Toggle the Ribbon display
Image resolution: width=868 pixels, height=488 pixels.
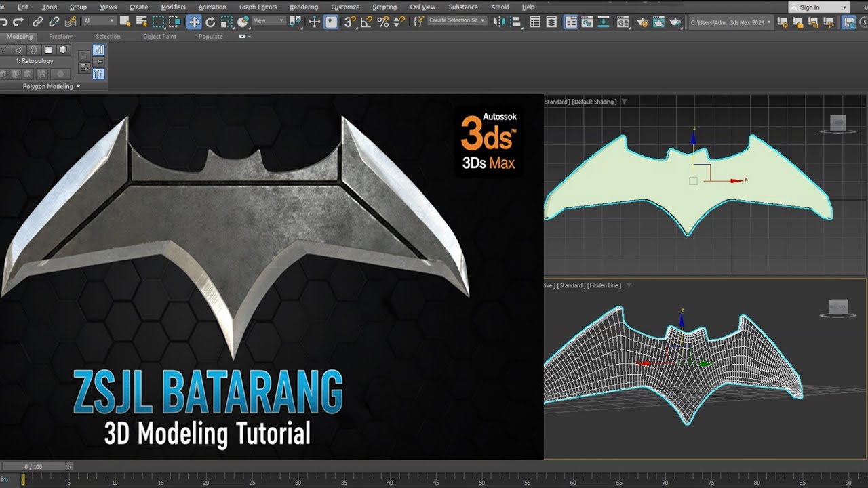[571, 22]
